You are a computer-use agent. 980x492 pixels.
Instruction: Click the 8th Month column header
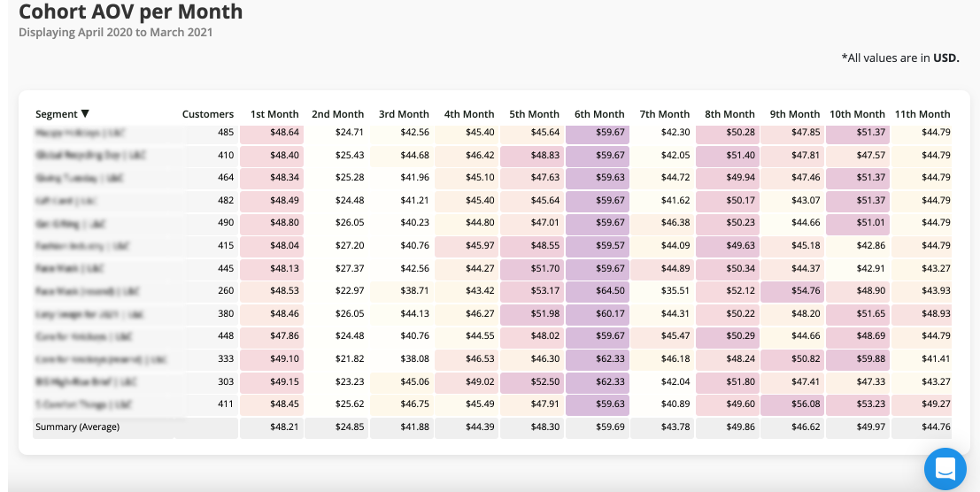730,114
